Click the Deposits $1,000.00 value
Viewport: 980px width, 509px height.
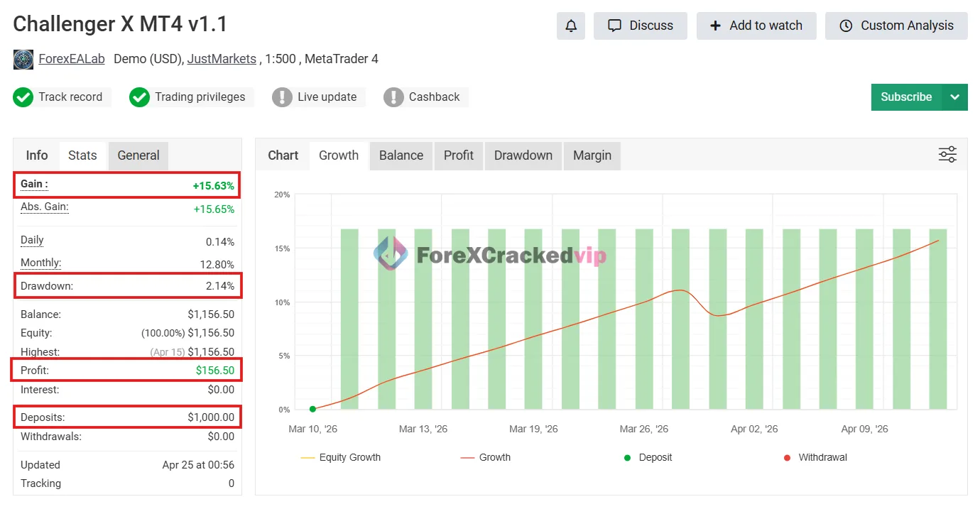211,417
